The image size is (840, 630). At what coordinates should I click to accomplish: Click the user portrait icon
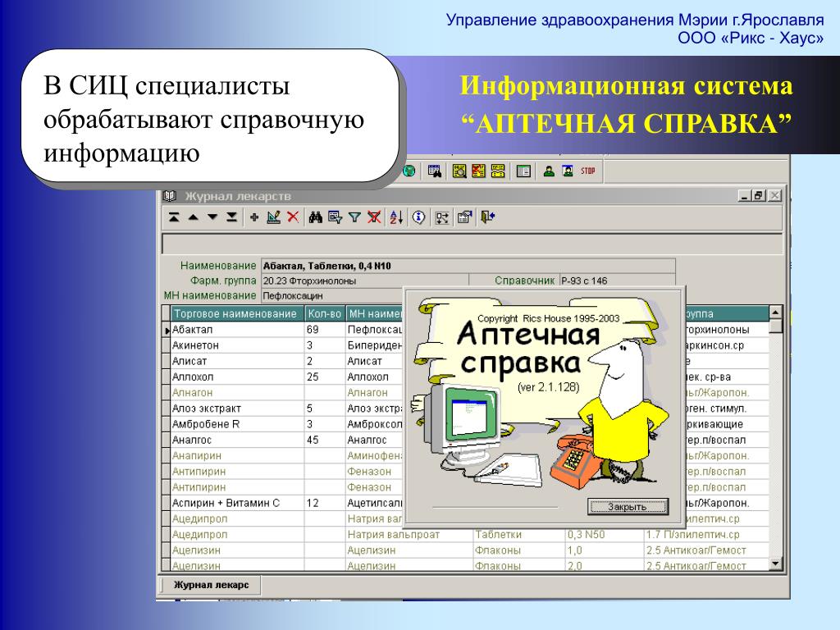tap(568, 171)
